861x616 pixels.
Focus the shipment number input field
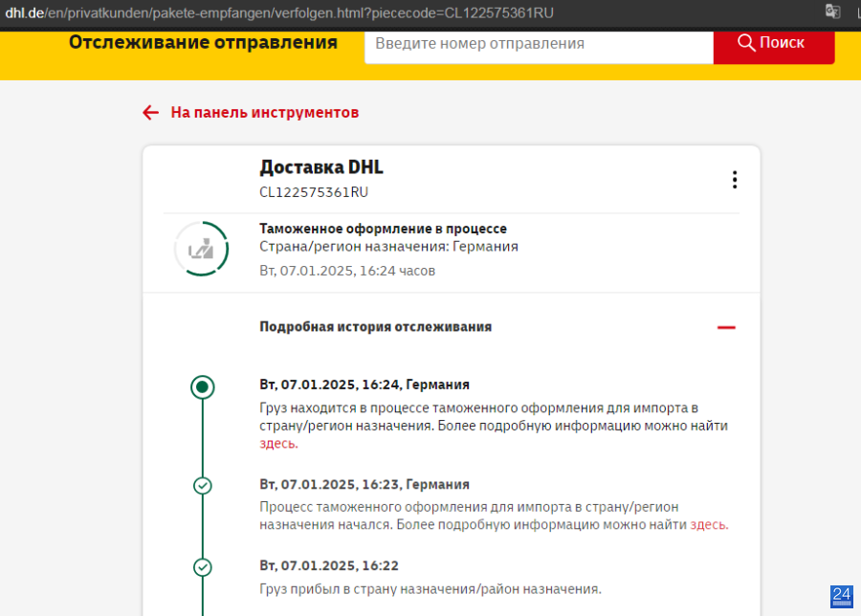[x=539, y=46]
